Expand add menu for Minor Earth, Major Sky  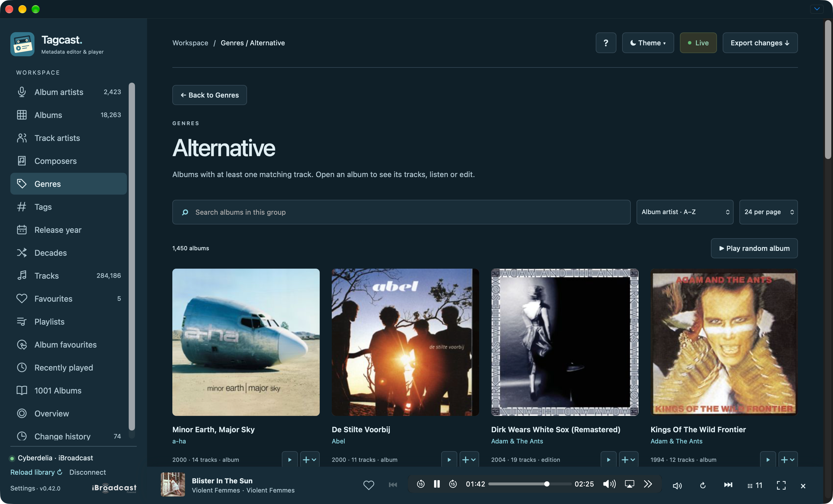[310, 460]
